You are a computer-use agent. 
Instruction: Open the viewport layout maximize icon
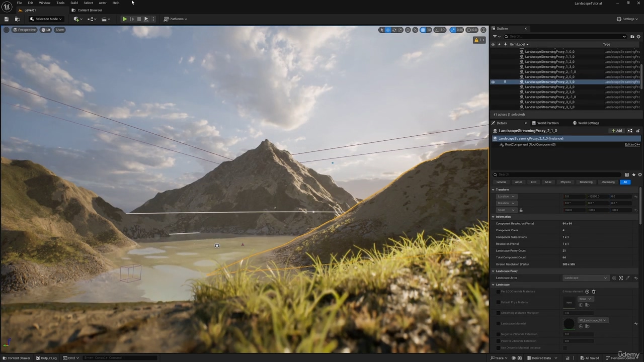(x=484, y=30)
